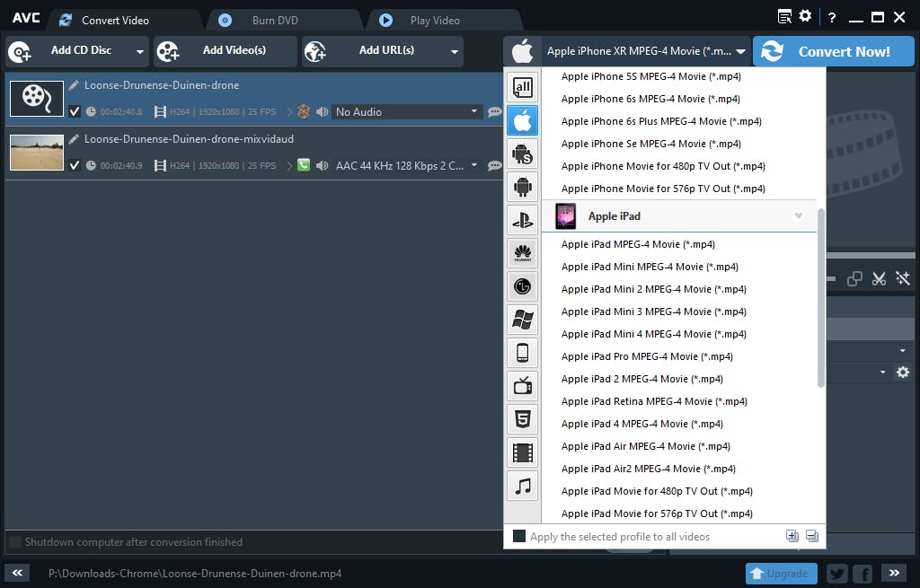Viewport: 920px width, 588px height.
Task: Select the TV category icon
Action: pyautogui.click(x=522, y=386)
